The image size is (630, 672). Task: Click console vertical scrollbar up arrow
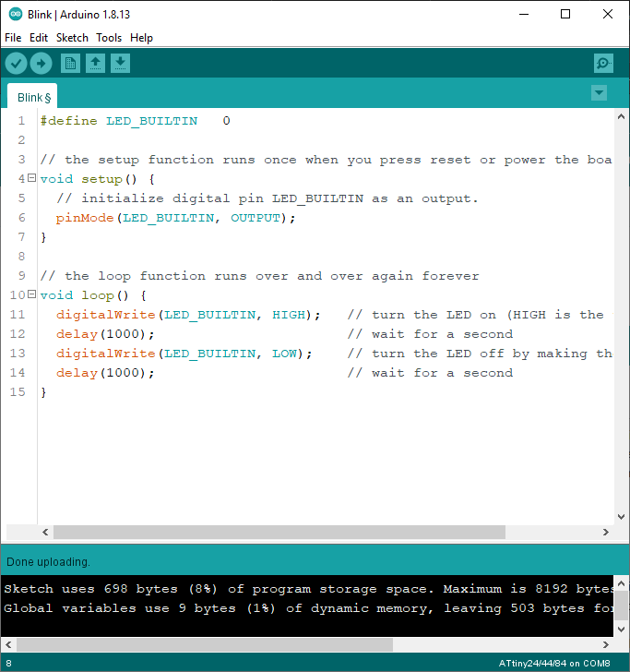tap(622, 583)
